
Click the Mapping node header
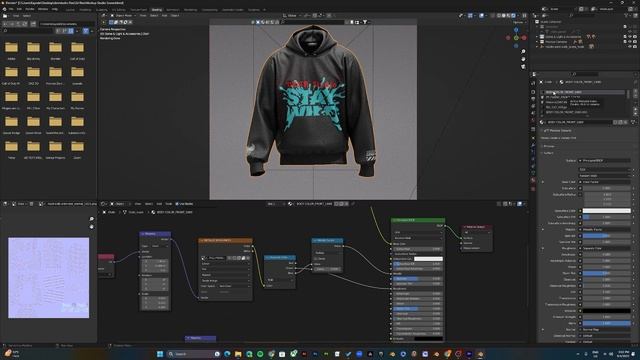pyautogui.click(x=155, y=234)
